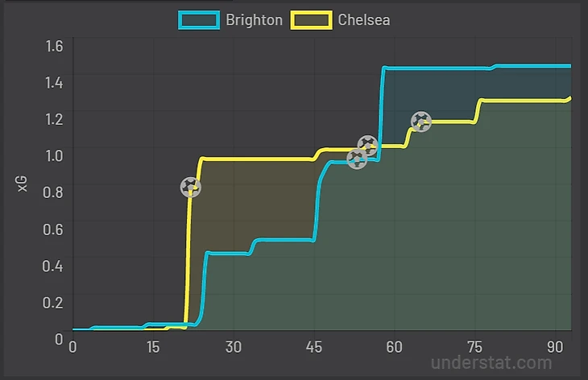
Task: Click the 90 minute x-axis label
Action: pyautogui.click(x=555, y=347)
